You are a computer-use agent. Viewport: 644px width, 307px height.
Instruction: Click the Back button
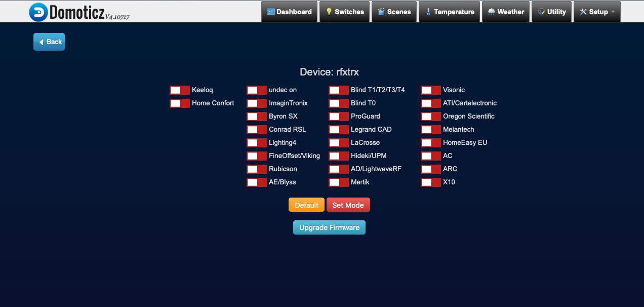pos(49,42)
